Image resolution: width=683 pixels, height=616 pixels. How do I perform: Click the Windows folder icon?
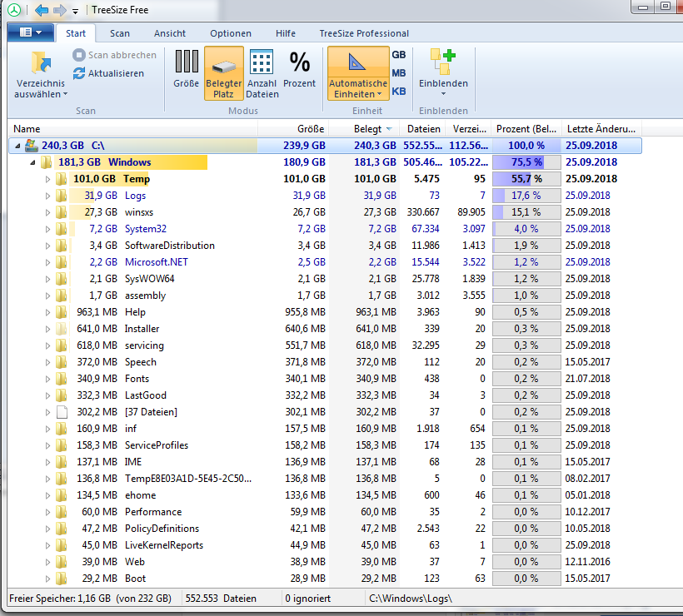click(x=46, y=162)
